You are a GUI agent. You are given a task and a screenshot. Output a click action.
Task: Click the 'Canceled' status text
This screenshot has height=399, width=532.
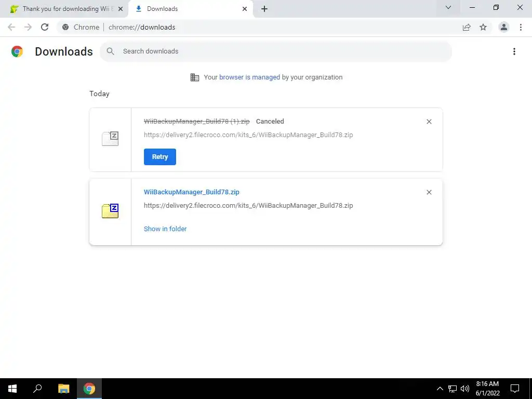tap(270, 122)
